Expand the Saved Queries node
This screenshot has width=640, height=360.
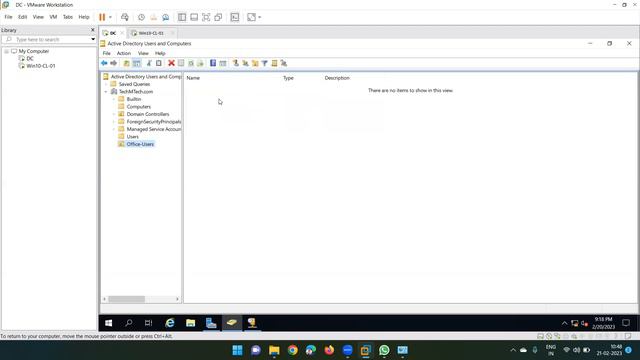pos(106,84)
